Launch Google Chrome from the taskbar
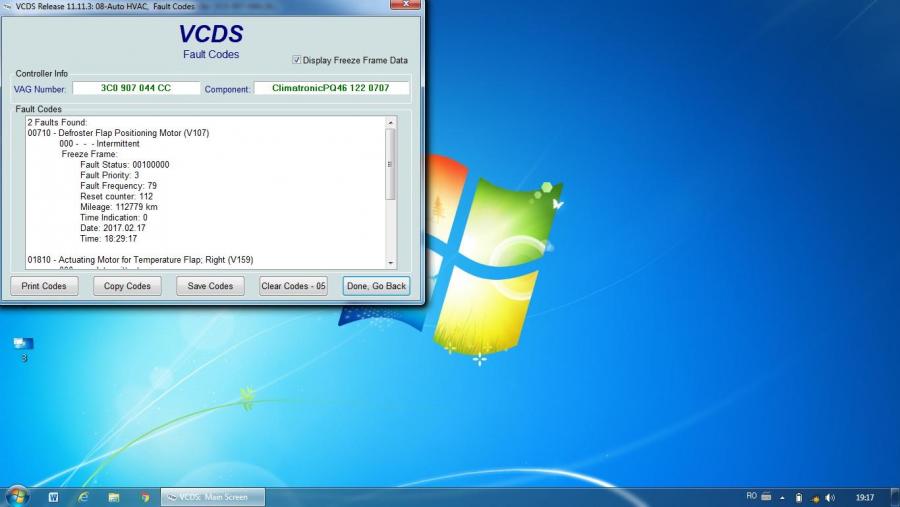900x507 pixels. click(x=145, y=497)
